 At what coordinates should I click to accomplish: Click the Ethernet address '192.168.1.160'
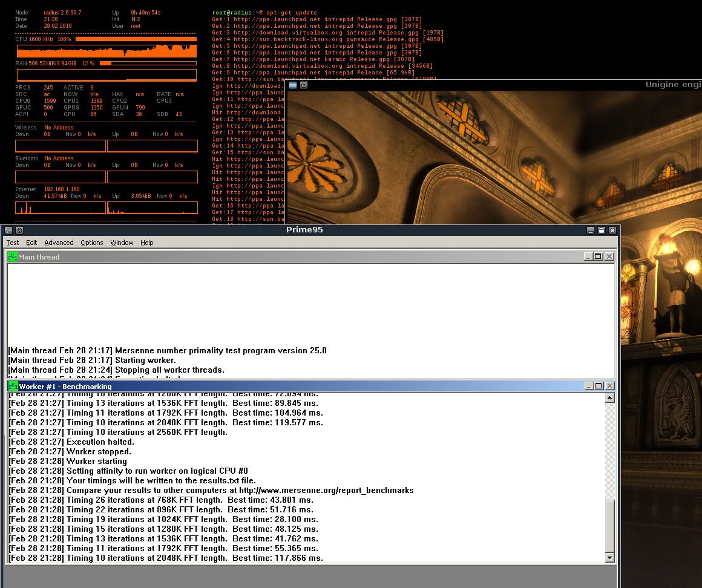click(62, 189)
